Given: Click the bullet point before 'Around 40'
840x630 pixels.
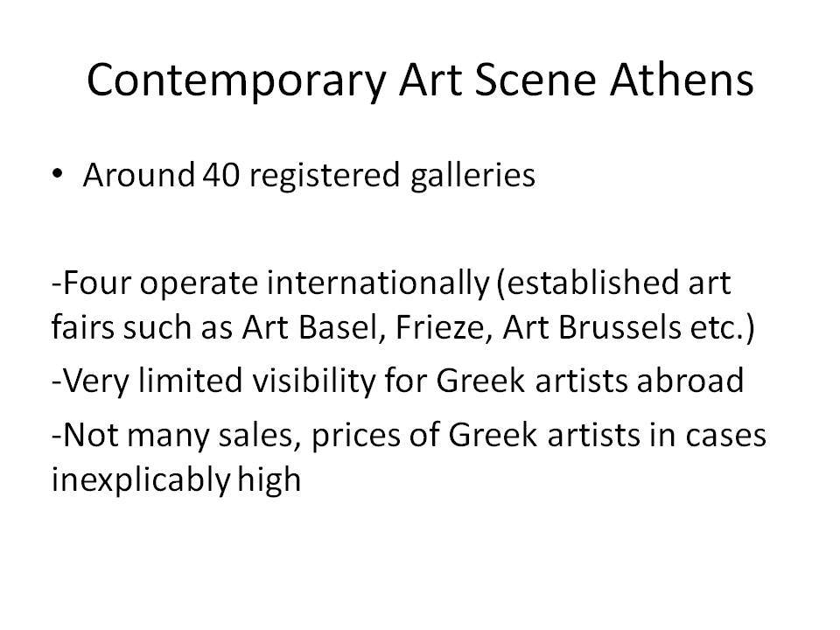Looking at the screenshot, I should pyautogui.click(x=58, y=174).
